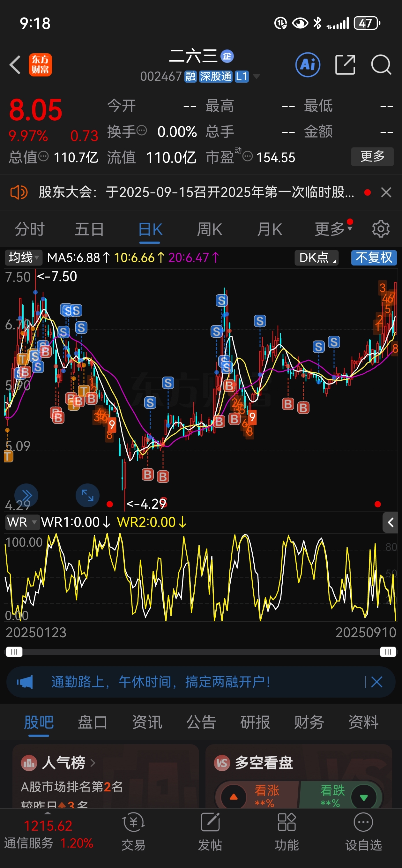Viewport: 402px width, 868px height.
Task: Tap the L1 level badge
Action: 241,77
